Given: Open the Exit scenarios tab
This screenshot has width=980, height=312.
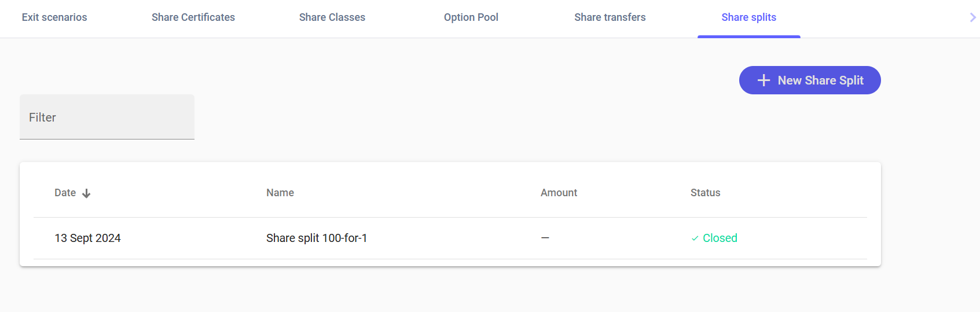Looking at the screenshot, I should click(54, 17).
